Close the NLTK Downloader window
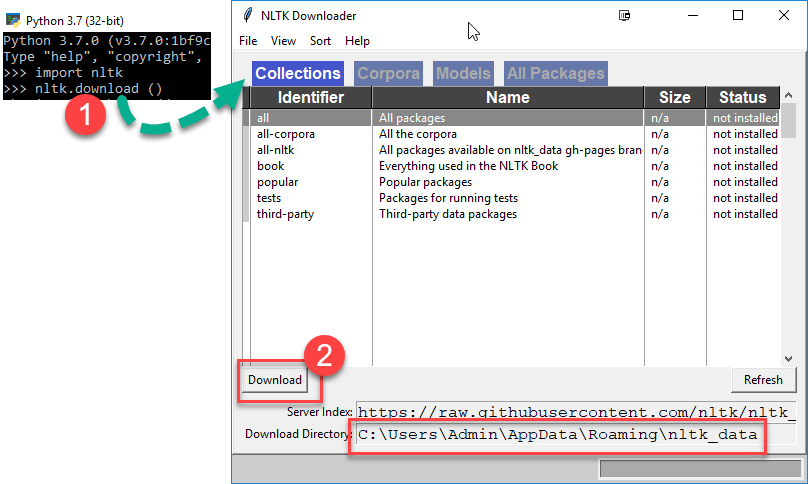This screenshot has height=484, width=808. [784, 15]
